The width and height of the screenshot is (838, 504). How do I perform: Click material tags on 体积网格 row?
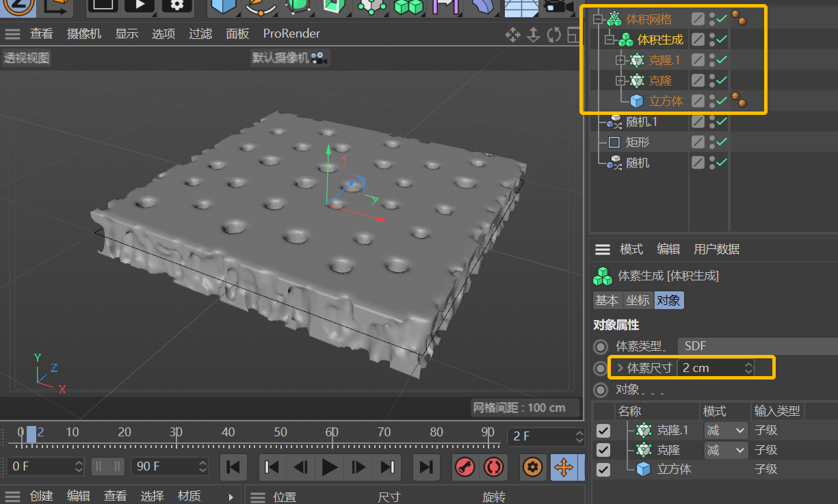(739, 18)
